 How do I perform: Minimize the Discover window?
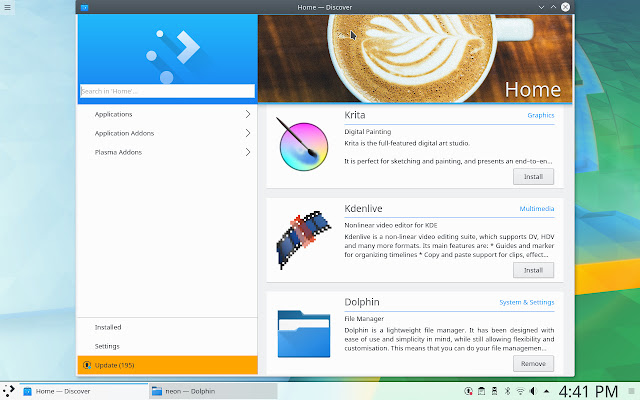point(541,7)
